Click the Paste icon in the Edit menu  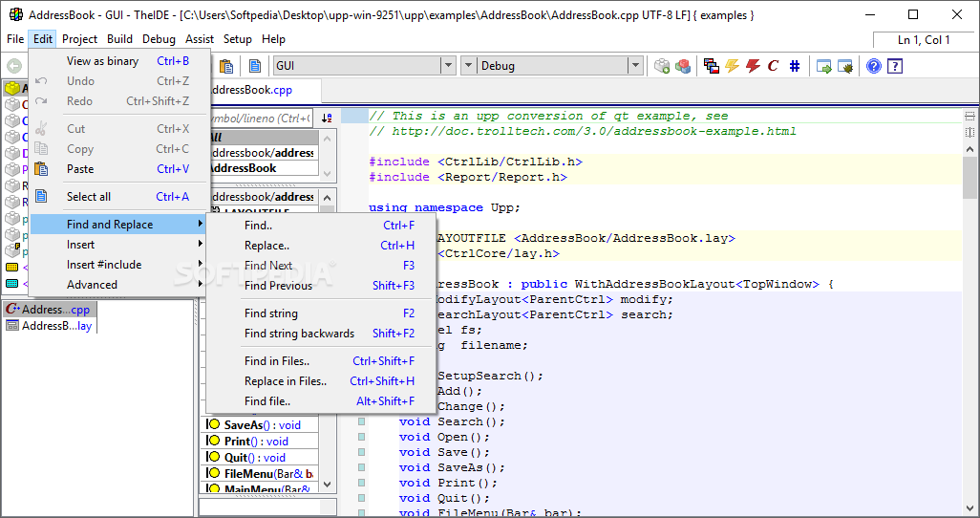point(41,169)
